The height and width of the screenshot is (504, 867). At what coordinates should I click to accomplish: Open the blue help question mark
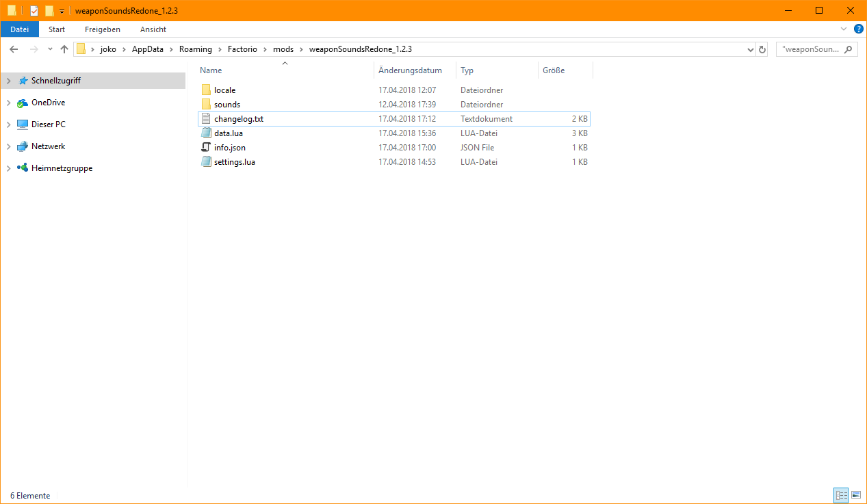[x=859, y=29]
